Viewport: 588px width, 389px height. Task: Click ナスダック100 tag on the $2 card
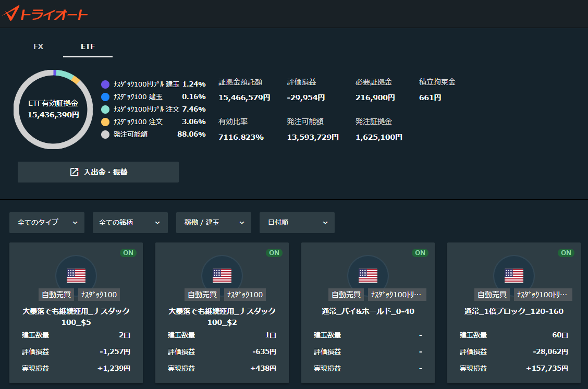245,295
